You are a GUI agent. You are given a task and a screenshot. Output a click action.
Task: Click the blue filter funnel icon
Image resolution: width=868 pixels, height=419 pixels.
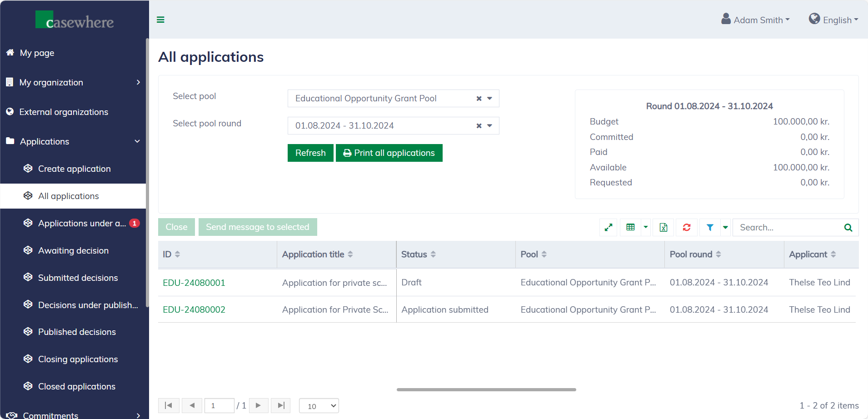click(x=710, y=227)
